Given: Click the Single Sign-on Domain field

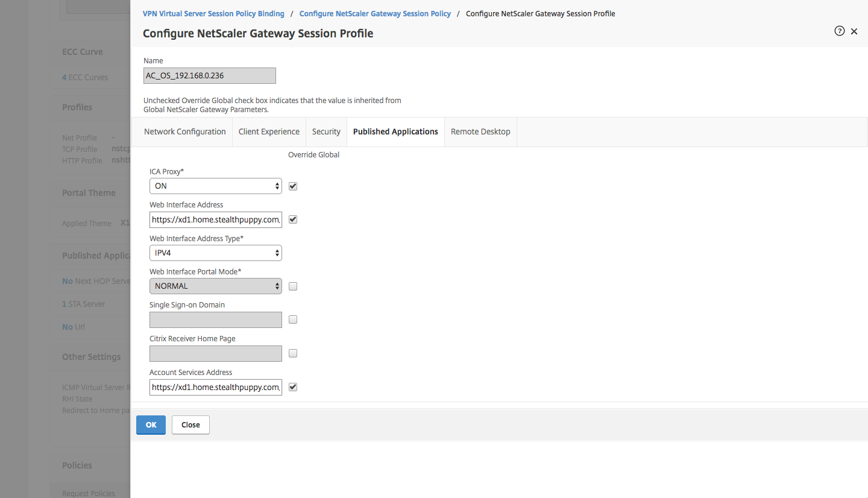Looking at the screenshot, I should (x=216, y=320).
